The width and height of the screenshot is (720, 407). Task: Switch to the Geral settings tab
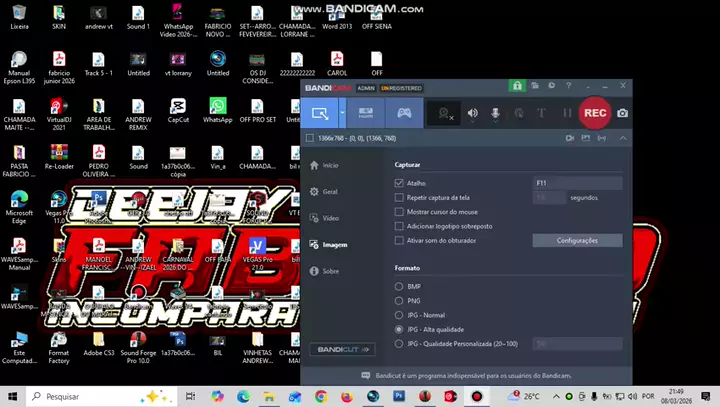point(329,191)
